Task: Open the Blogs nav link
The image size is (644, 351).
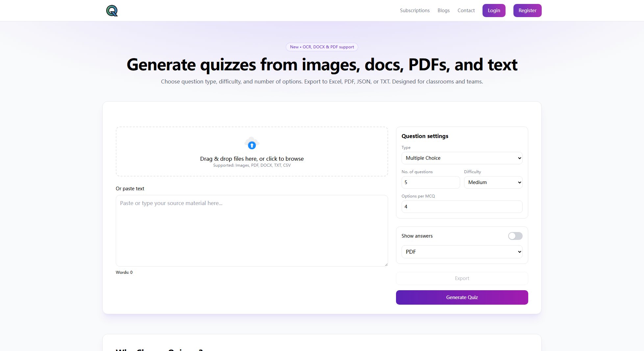Action: click(443, 11)
